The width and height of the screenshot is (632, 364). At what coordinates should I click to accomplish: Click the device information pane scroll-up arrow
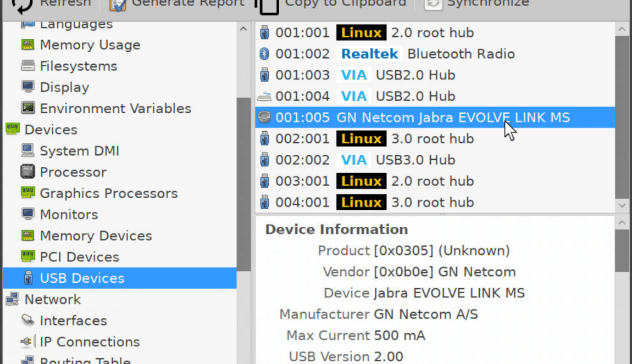click(622, 222)
